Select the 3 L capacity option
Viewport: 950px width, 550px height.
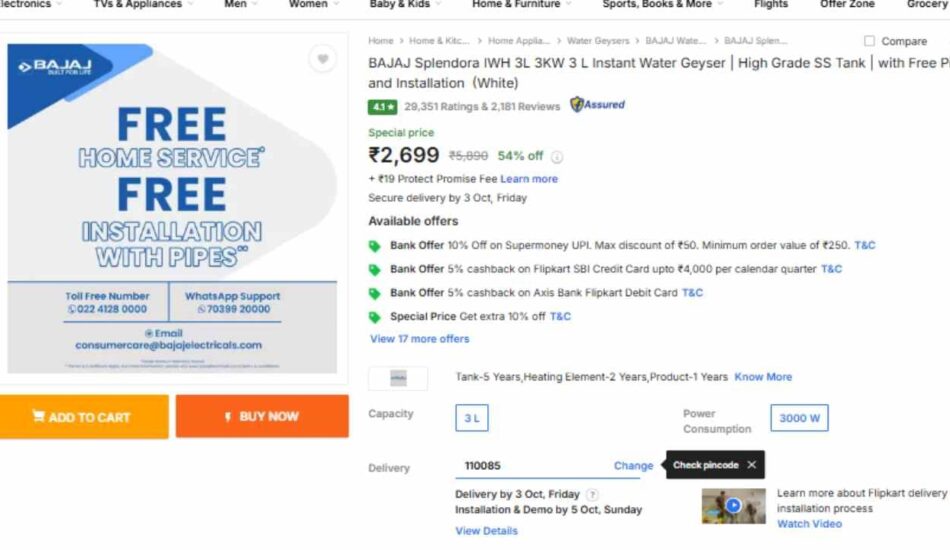click(471, 419)
